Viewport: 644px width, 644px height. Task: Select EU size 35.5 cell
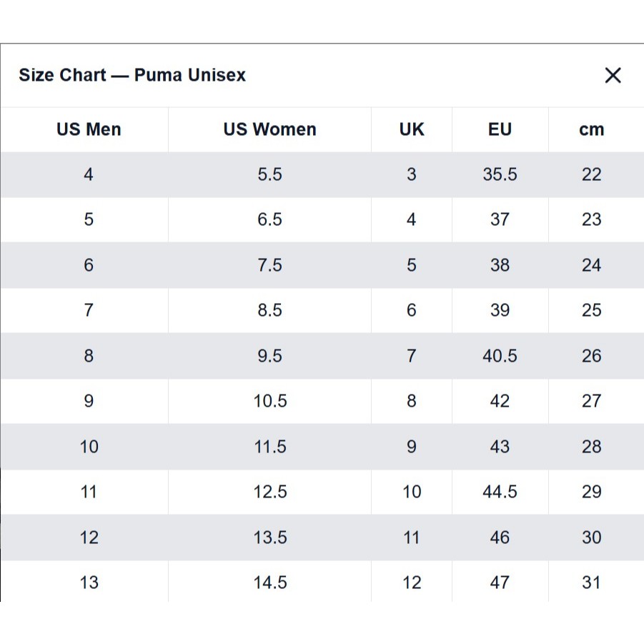click(500, 174)
